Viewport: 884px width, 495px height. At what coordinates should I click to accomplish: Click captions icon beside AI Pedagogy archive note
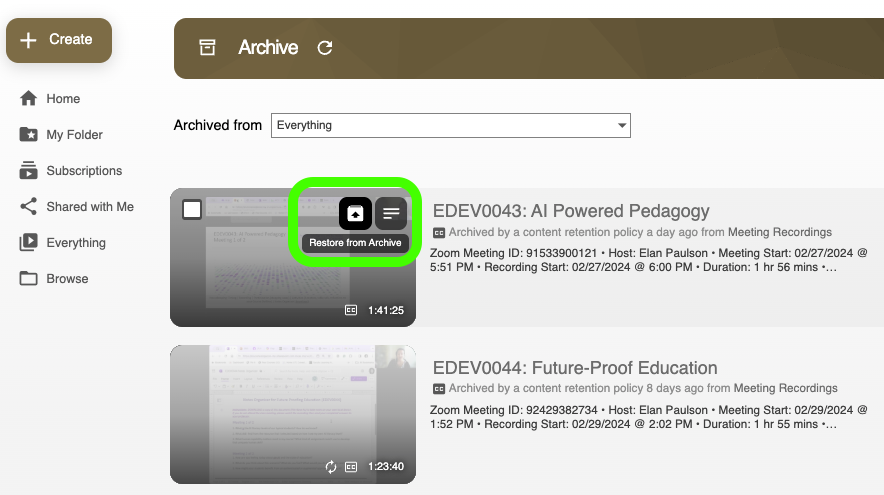point(439,232)
